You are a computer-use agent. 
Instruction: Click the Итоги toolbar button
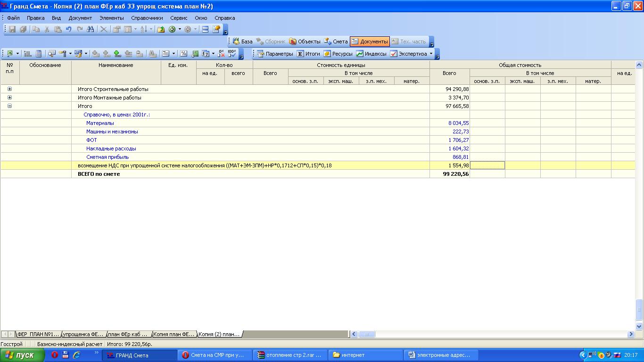pos(308,54)
